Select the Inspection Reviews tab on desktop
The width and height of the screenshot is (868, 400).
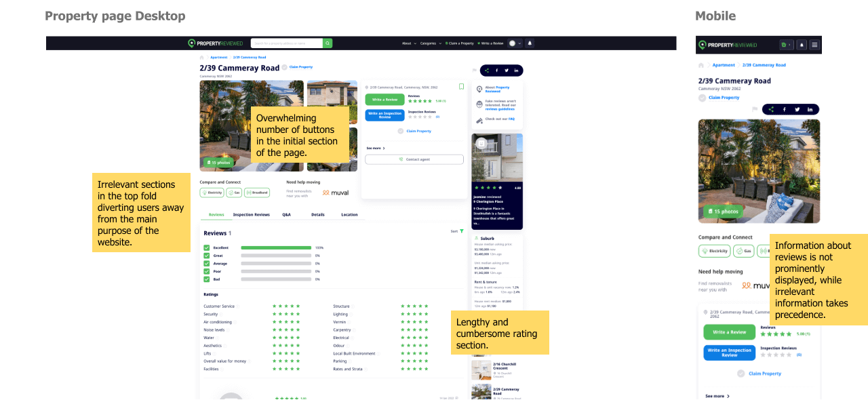point(252,214)
